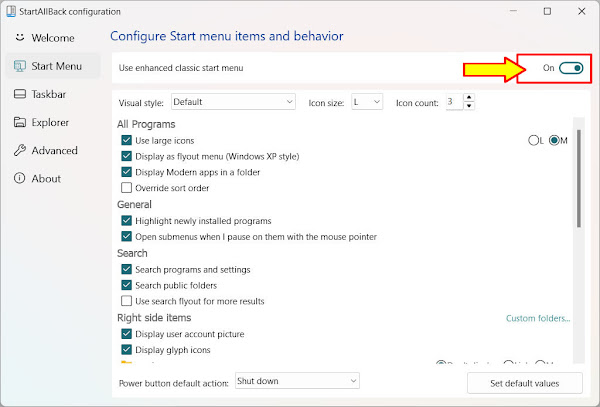
Task: Decrease icon count with down arrow
Action: pos(469,106)
